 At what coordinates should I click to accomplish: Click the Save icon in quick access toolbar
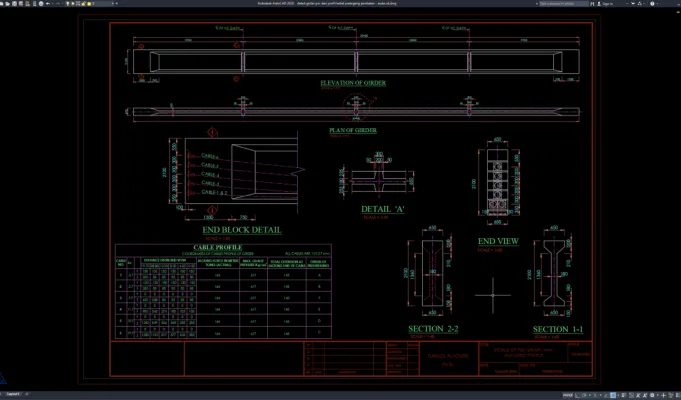coord(14,3)
